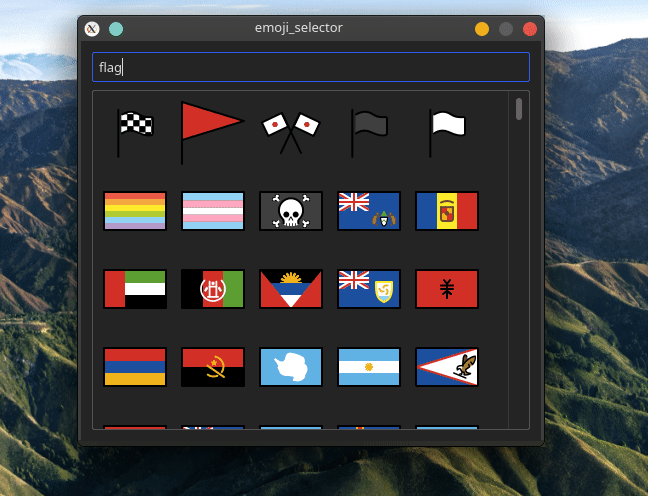This screenshot has width=648, height=496.
Task: Pick the Afghanistan flag emoji
Action: [213, 289]
